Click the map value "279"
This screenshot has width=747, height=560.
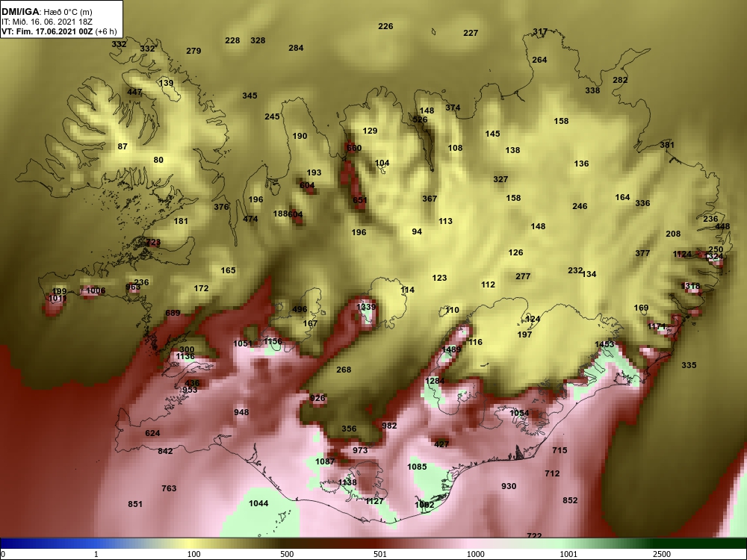pos(193,51)
